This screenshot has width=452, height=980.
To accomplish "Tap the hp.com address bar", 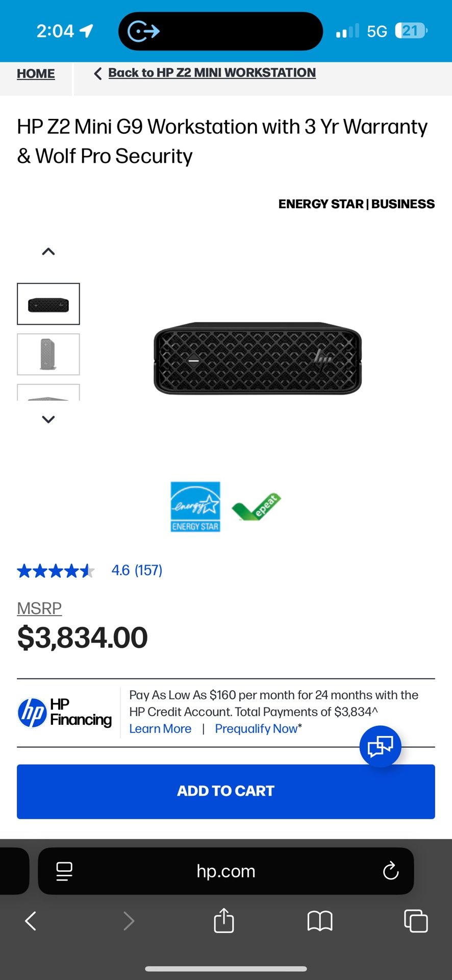I will (225, 871).
